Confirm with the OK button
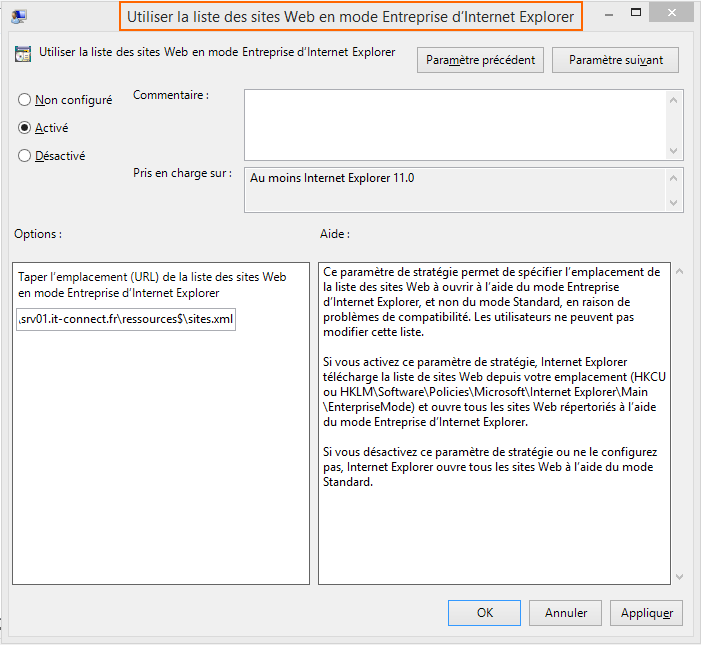The height and width of the screenshot is (645, 701). click(x=484, y=613)
